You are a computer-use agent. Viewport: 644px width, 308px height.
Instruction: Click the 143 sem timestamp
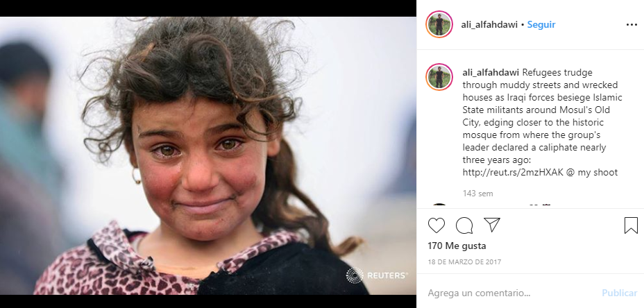(x=477, y=194)
